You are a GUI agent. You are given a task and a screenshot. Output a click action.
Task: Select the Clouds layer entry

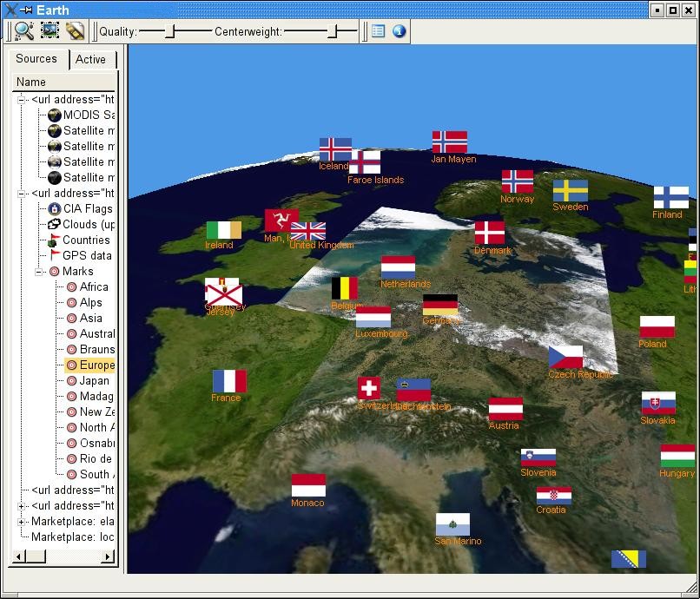point(88,225)
